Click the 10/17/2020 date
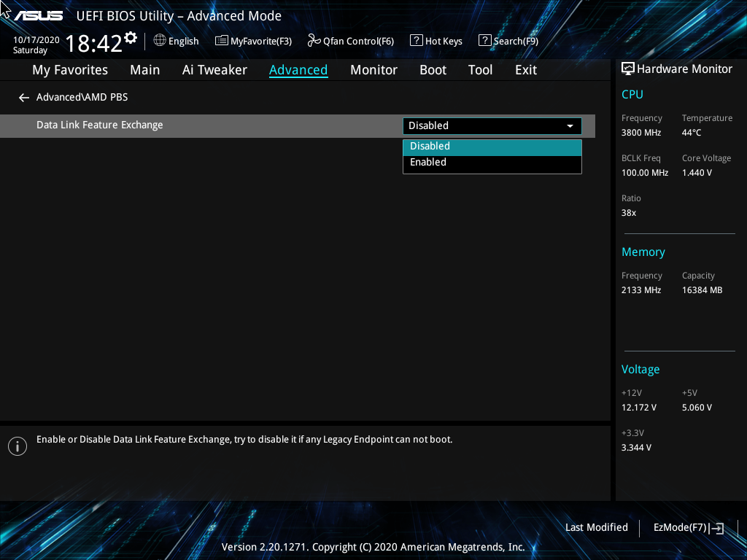This screenshot has height=560, width=747. tap(36, 40)
